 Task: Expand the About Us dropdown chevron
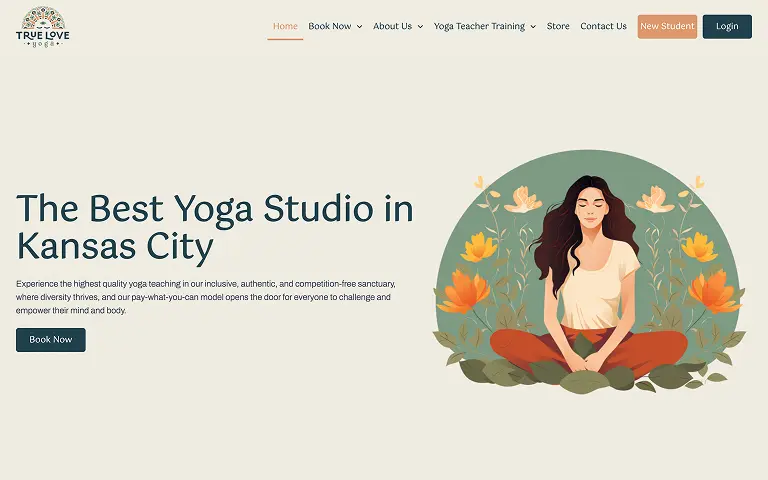420,26
